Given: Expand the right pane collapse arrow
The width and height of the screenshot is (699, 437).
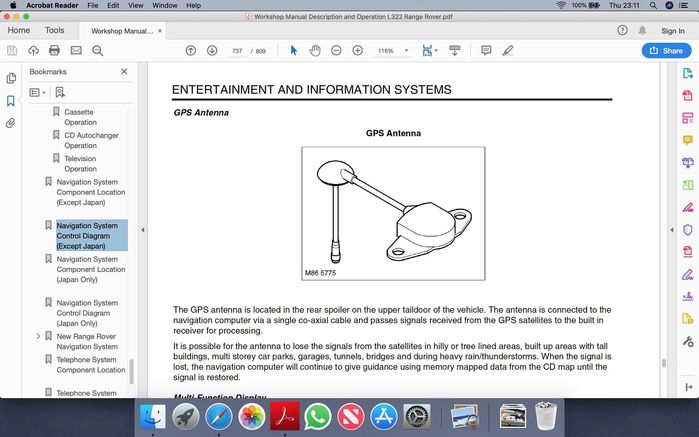Looking at the screenshot, I should pyautogui.click(x=689, y=387).
